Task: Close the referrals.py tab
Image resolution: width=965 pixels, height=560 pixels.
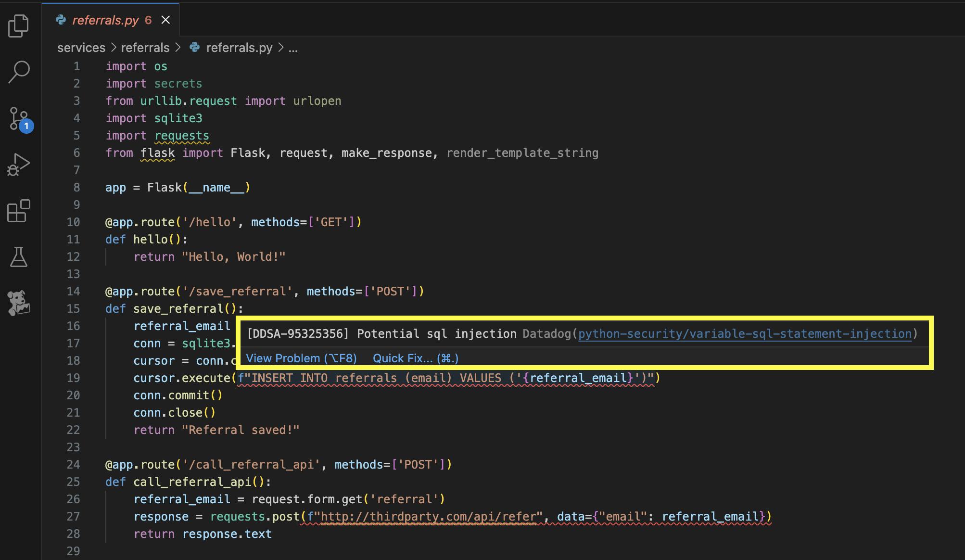Action: point(165,20)
